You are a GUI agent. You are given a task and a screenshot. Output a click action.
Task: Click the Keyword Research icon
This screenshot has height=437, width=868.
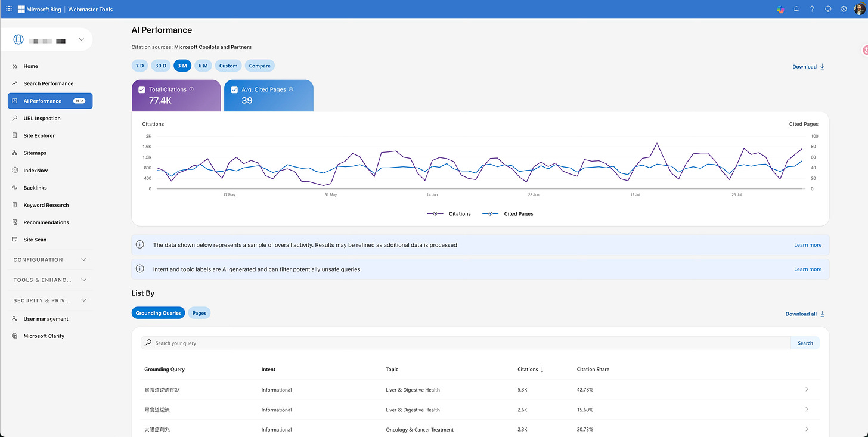(15, 204)
